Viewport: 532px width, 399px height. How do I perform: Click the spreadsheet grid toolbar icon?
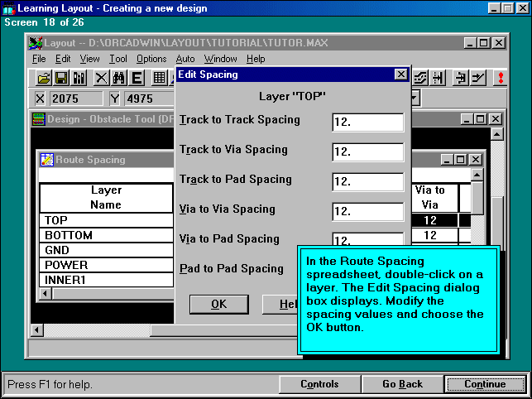(160, 78)
